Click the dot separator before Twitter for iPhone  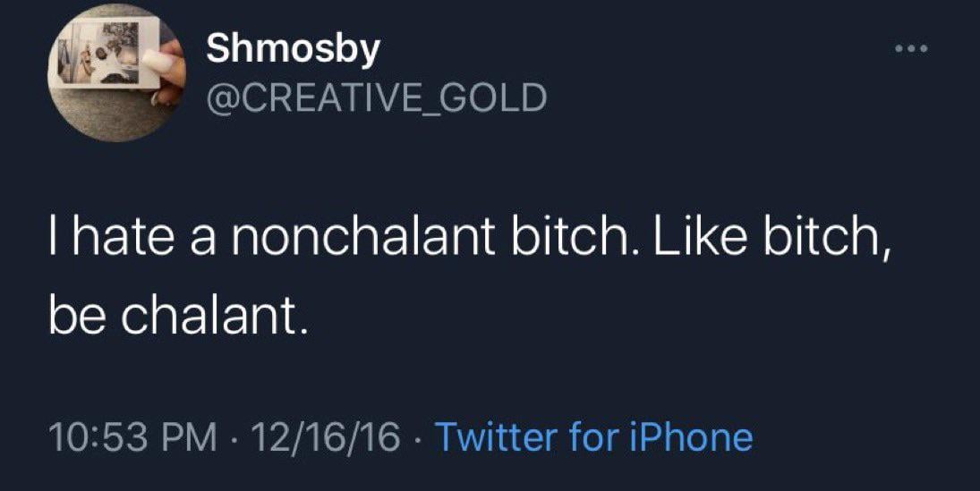click(x=419, y=437)
